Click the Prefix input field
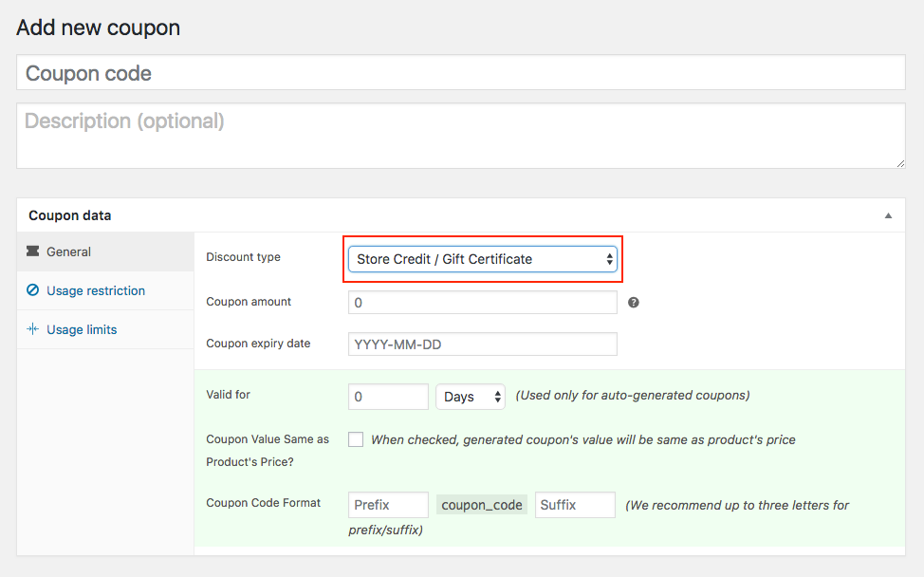 [x=388, y=505]
